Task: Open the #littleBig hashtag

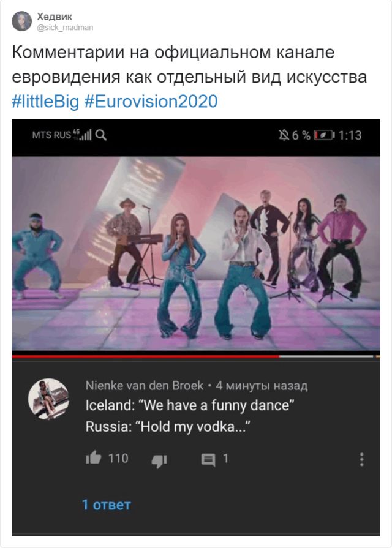Action: (x=45, y=101)
